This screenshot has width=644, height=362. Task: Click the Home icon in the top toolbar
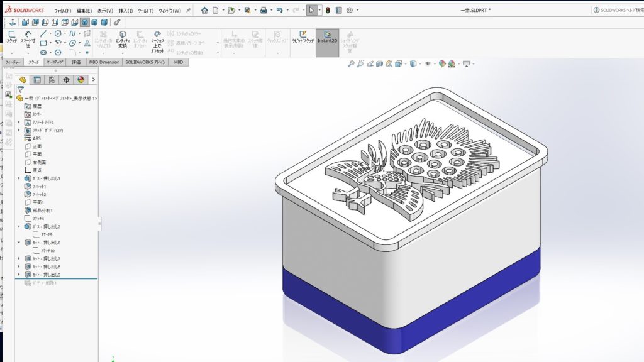click(x=204, y=11)
